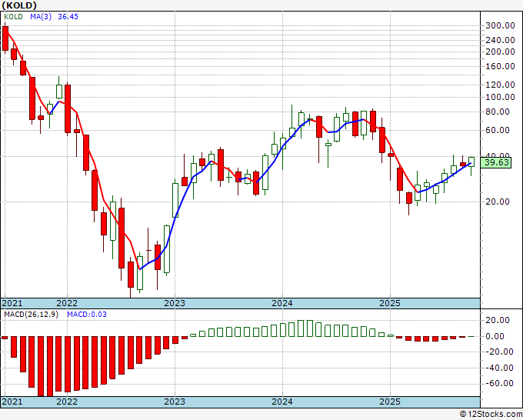Click the MACD:0.03 value label
The height and width of the screenshot is (420, 523).
pyautogui.click(x=87, y=315)
